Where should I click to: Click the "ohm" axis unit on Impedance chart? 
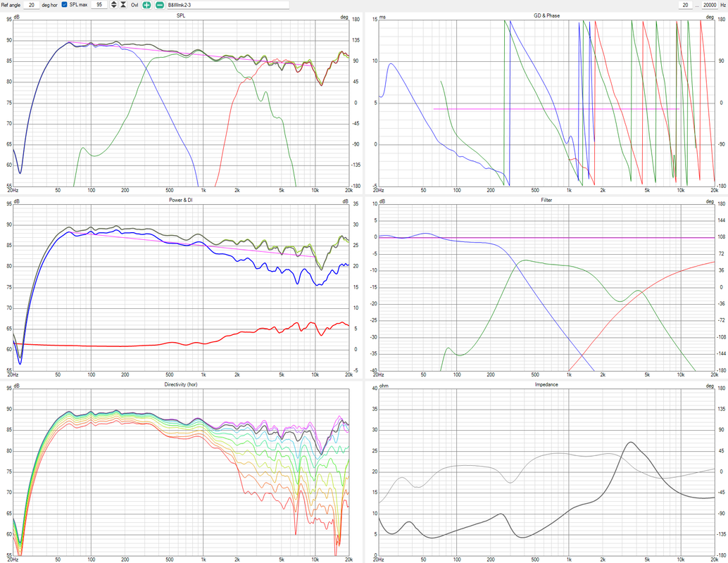tap(384, 386)
